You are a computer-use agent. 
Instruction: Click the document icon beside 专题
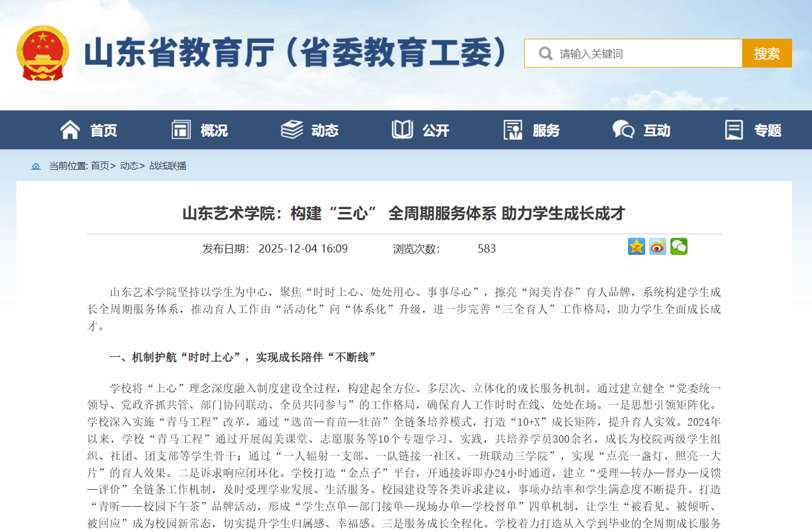(734, 130)
